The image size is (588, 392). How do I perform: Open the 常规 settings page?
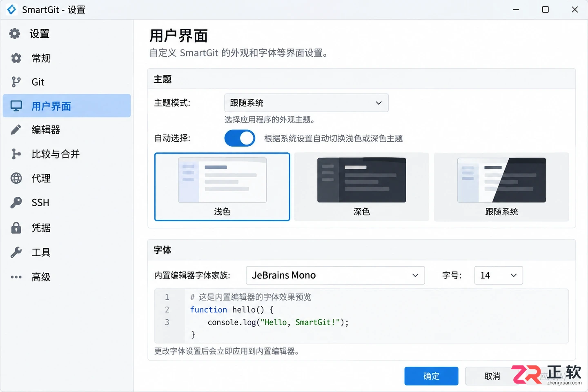click(67, 58)
